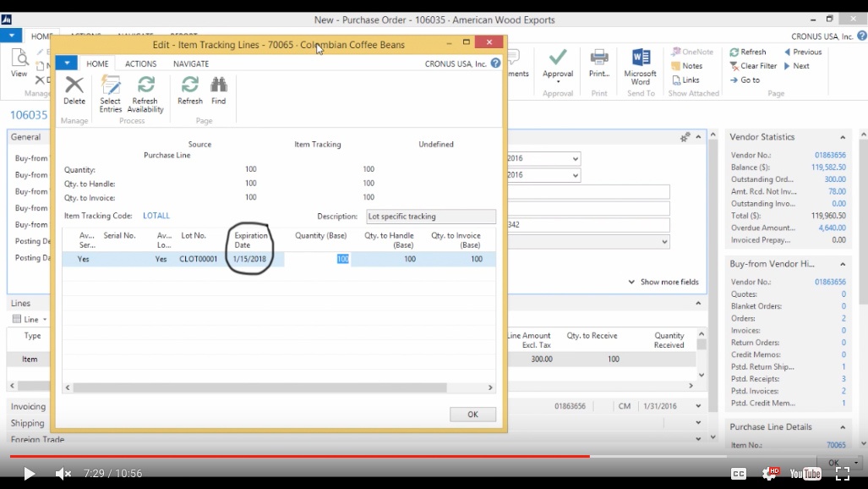Select Lot No. CLOT00001 cell

pos(198,259)
